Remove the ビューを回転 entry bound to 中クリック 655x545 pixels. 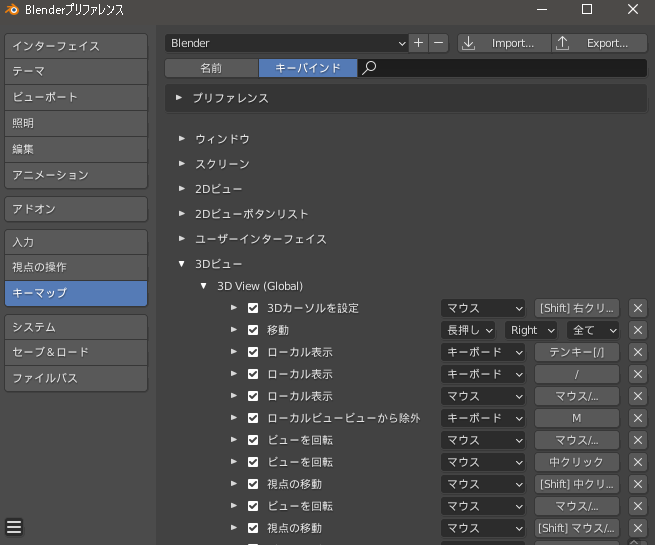637,462
